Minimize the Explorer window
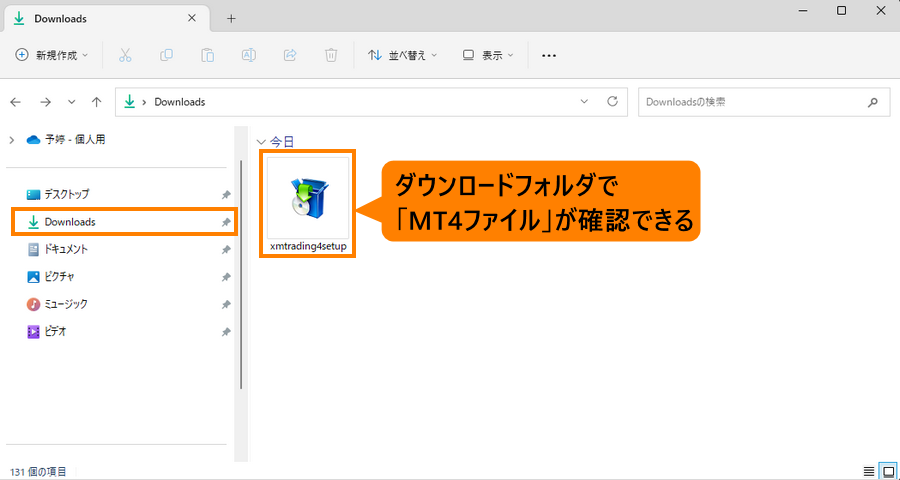 click(802, 10)
